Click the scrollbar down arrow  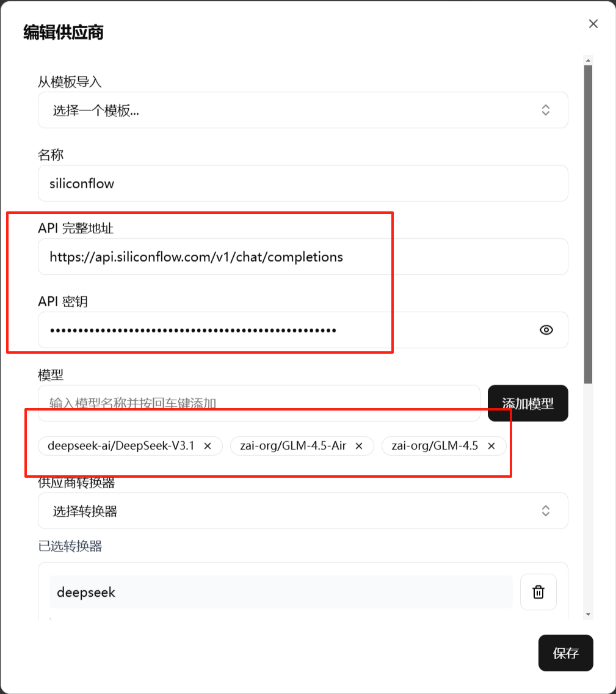click(x=588, y=615)
